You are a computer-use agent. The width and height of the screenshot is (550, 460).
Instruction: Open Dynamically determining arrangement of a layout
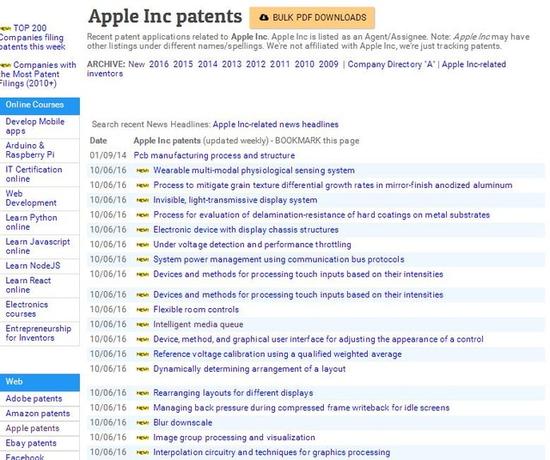pyautogui.click(x=249, y=369)
